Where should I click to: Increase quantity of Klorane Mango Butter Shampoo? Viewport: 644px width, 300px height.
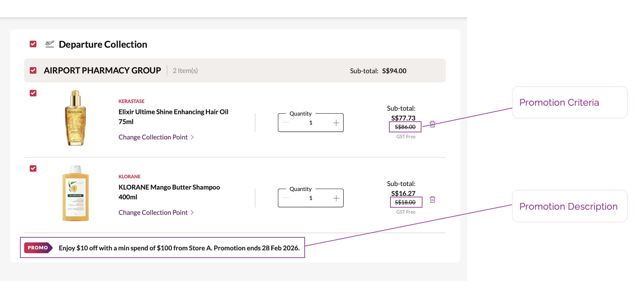(x=336, y=198)
